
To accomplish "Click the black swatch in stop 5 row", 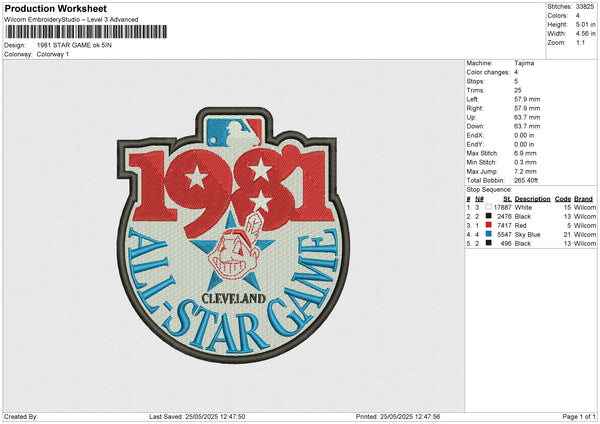I will pos(488,243).
